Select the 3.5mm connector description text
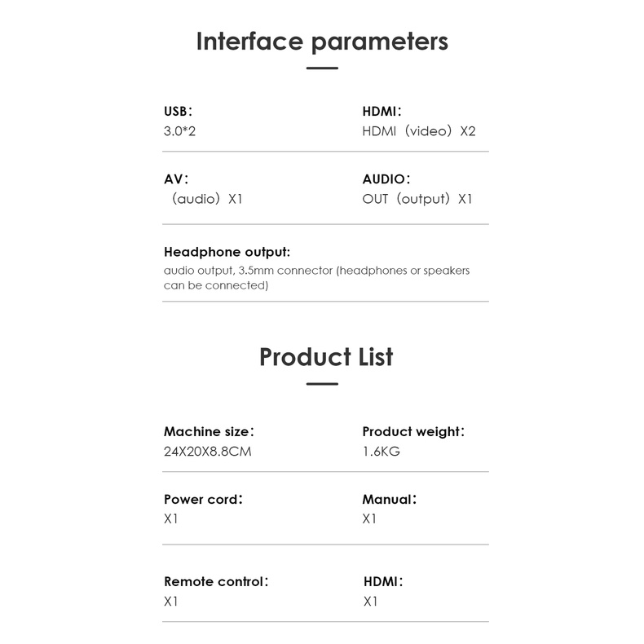This screenshot has width=644, height=644. (316, 278)
